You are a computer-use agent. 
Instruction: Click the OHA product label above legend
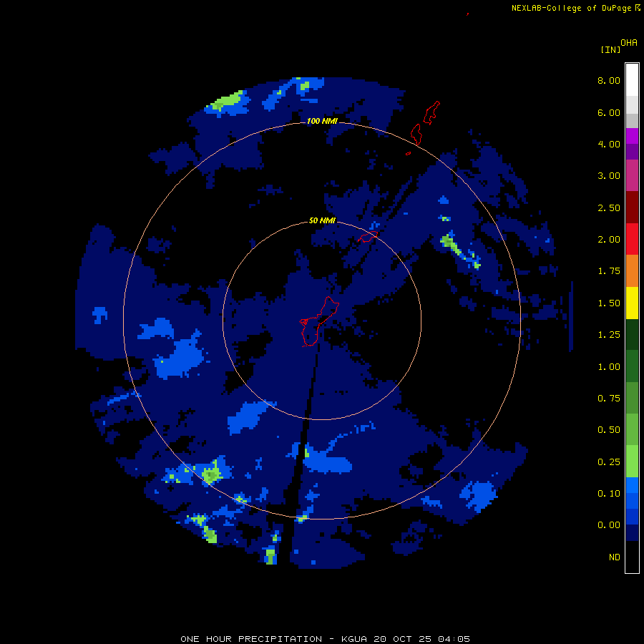(629, 43)
